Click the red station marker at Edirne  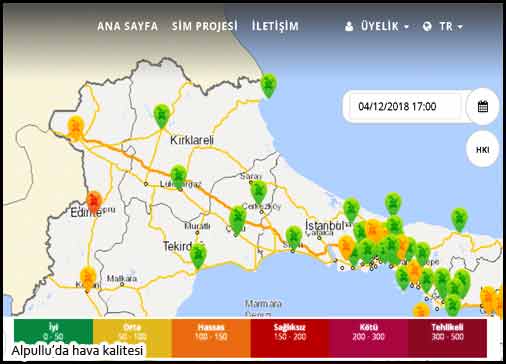click(x=94, y=201)
